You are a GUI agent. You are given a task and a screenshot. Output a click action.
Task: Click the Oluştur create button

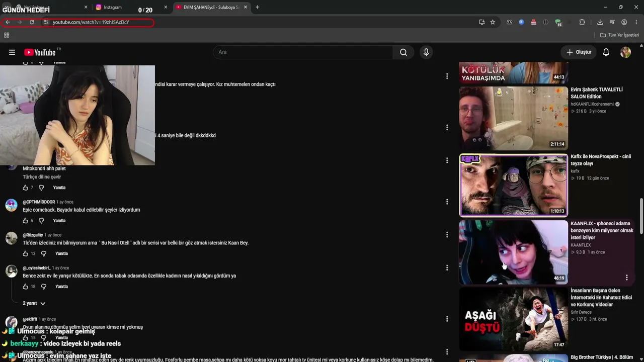pyautogui.click(x=579, y=52)
